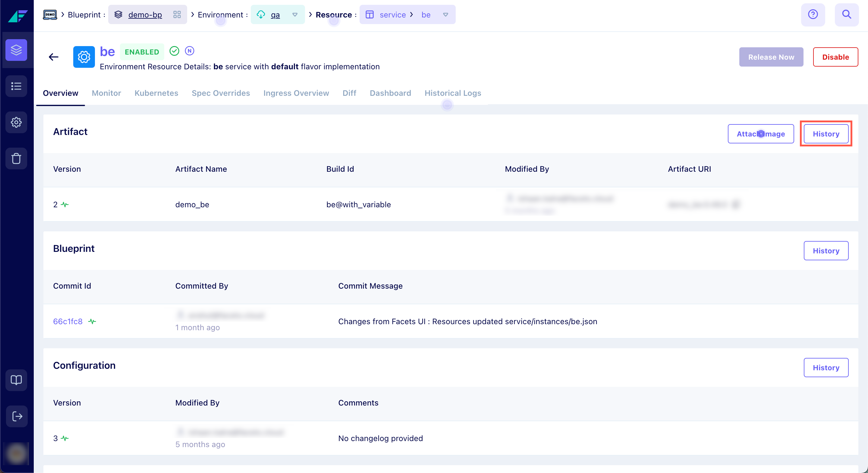Open the help question mark icon
Screen dimensions: 868x473
(813, 14)
